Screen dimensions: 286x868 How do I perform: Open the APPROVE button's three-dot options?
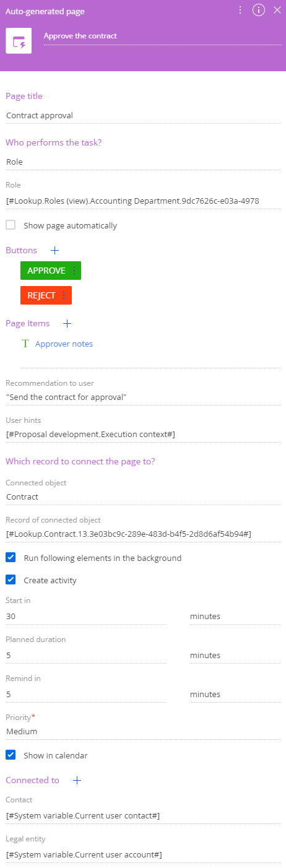tap(74, 271)
